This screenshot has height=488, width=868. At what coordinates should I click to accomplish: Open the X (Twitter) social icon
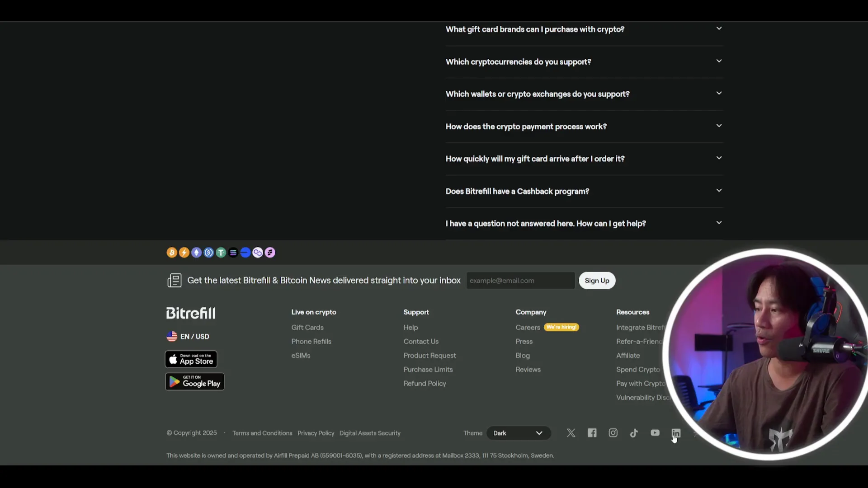click(x=571, y=433)
